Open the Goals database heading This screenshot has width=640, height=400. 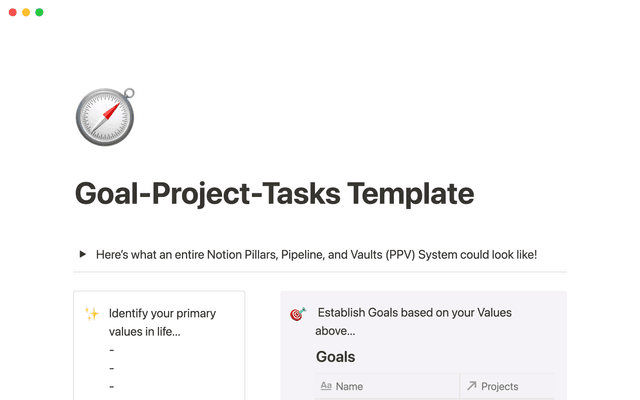[x=335, y=357]
